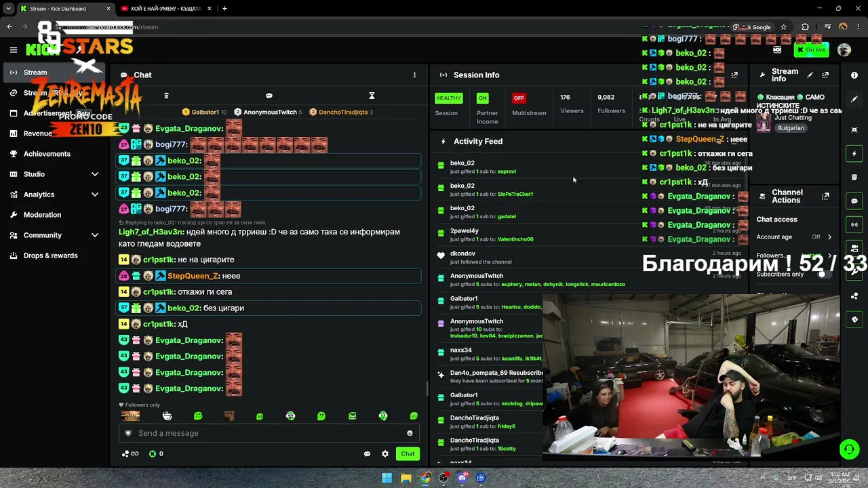Bookmark this page with star icon
This screenshot has height=488, width=868.
(784, 27)
